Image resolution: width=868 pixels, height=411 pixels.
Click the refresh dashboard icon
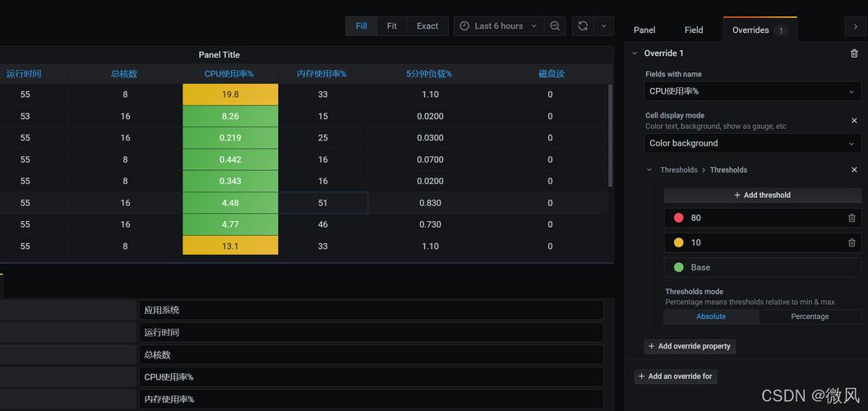[583, 26]
